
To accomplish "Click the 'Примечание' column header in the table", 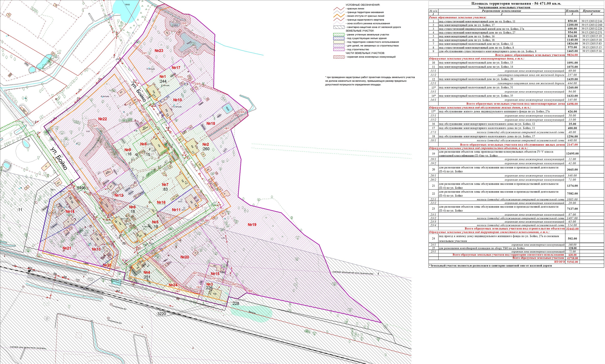I will pos(591,11).
